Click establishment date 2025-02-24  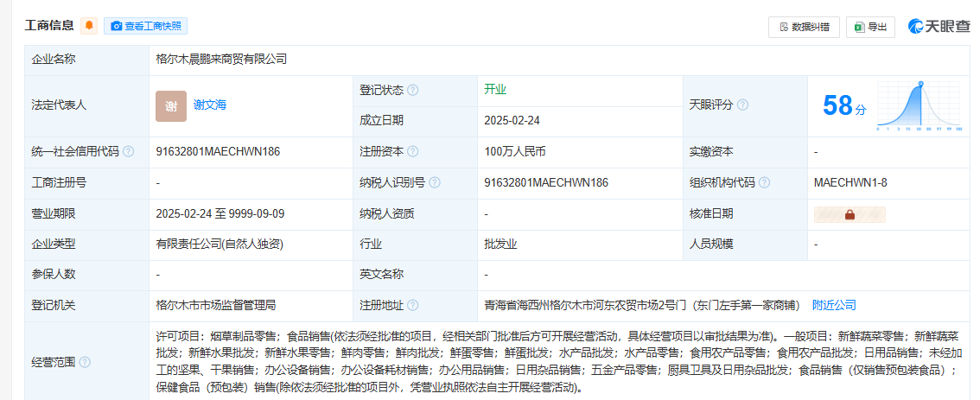(x=513, y=121)
